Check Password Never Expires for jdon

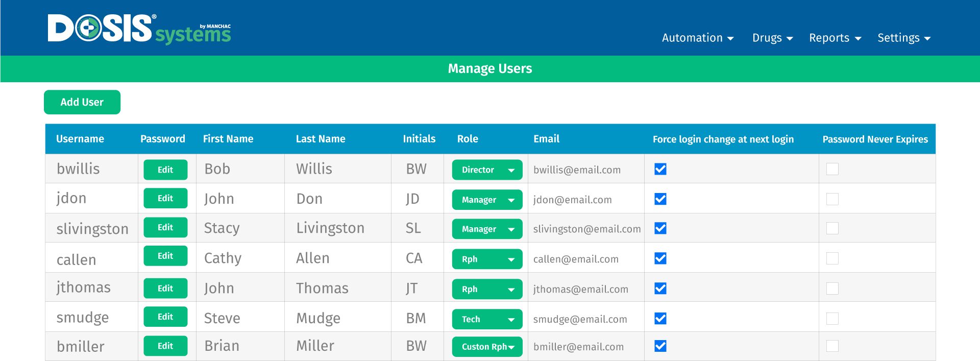coord(832,199)
